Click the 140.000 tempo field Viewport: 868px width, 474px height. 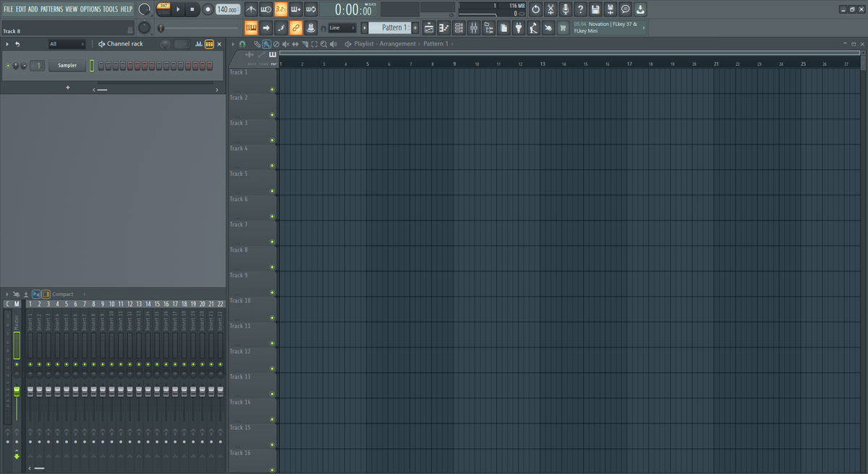[229, 9]
